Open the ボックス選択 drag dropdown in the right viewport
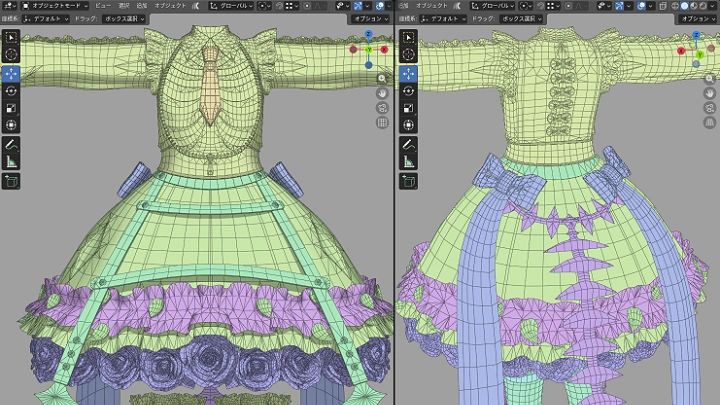 click(521, 19)
